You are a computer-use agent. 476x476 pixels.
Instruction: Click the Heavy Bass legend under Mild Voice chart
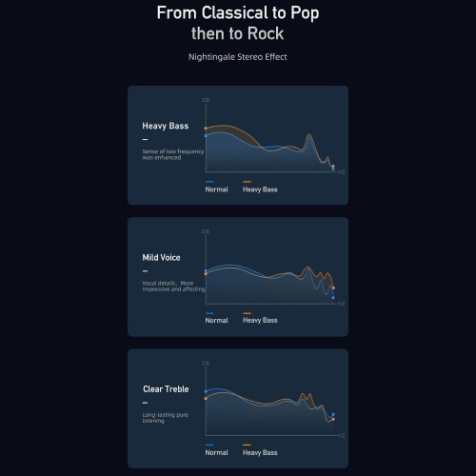(260, 321)
